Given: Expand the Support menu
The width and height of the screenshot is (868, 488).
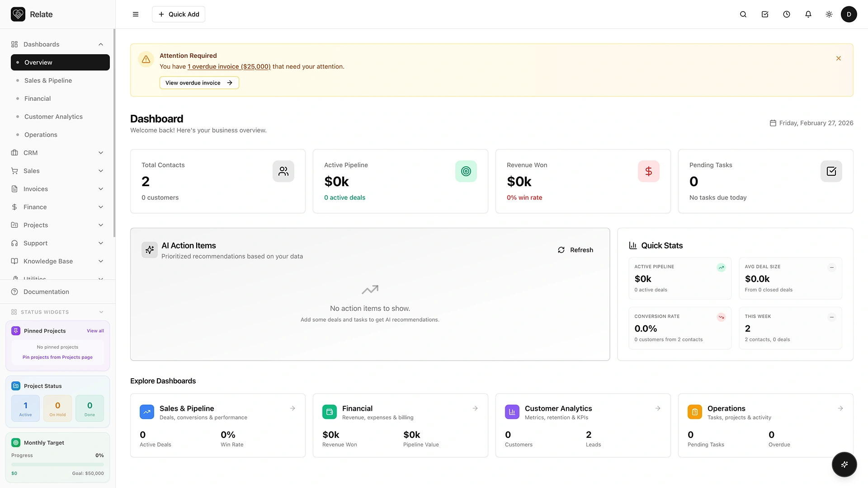Looking at the screenshot, I should [101, 243].
